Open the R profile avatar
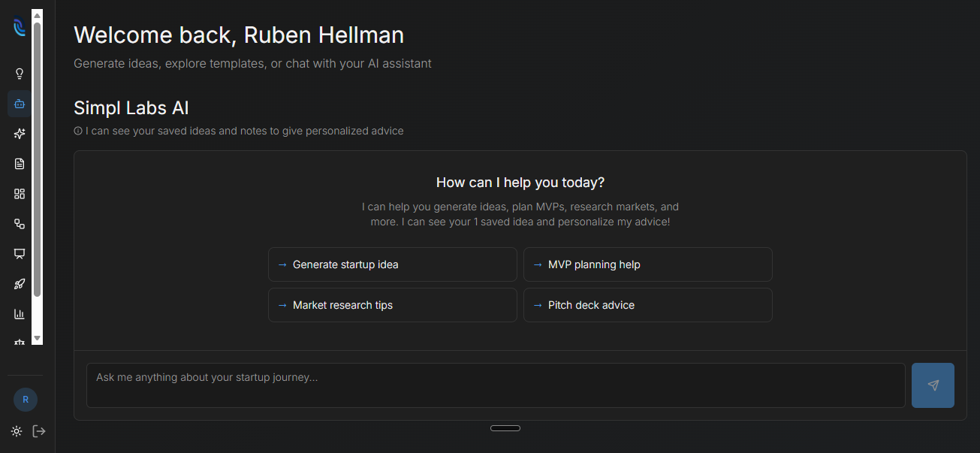The height and width of the screenshot is (453, 980). click(25, 399)
